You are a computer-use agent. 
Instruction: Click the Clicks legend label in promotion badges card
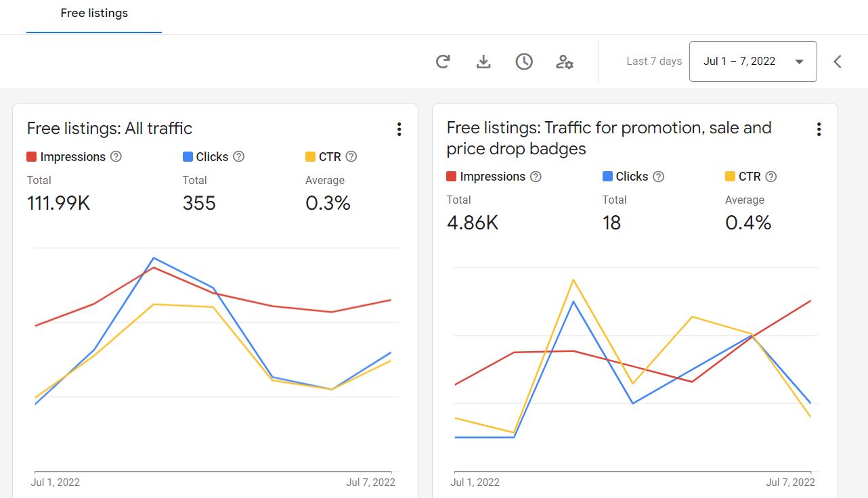coord(632,177)
